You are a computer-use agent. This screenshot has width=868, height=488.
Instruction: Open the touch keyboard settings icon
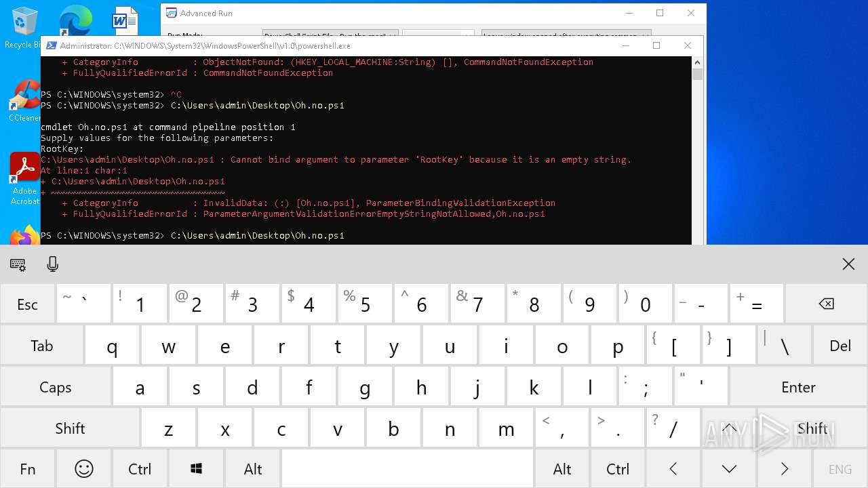pos(18,265)
